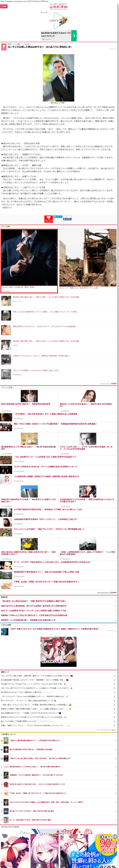This screenshot has width=119, height=868.
Task: Click the pink category icon beside article title
Action: [x=4, y=47]
